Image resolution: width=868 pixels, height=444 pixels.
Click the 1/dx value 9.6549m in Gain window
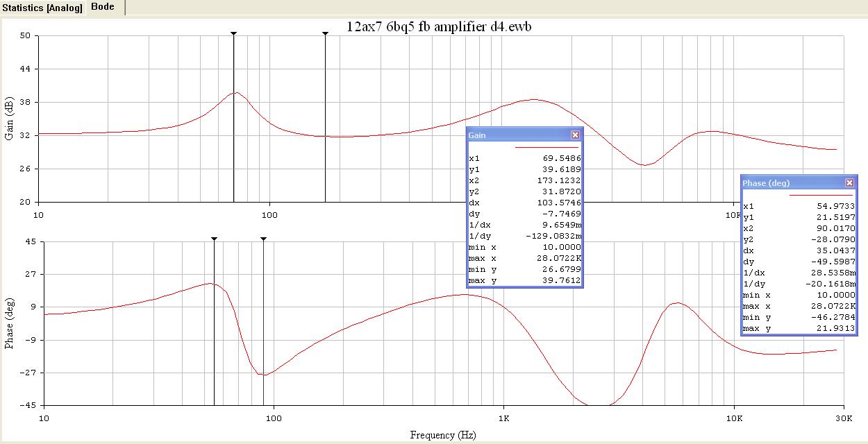(x=562, y=225)
